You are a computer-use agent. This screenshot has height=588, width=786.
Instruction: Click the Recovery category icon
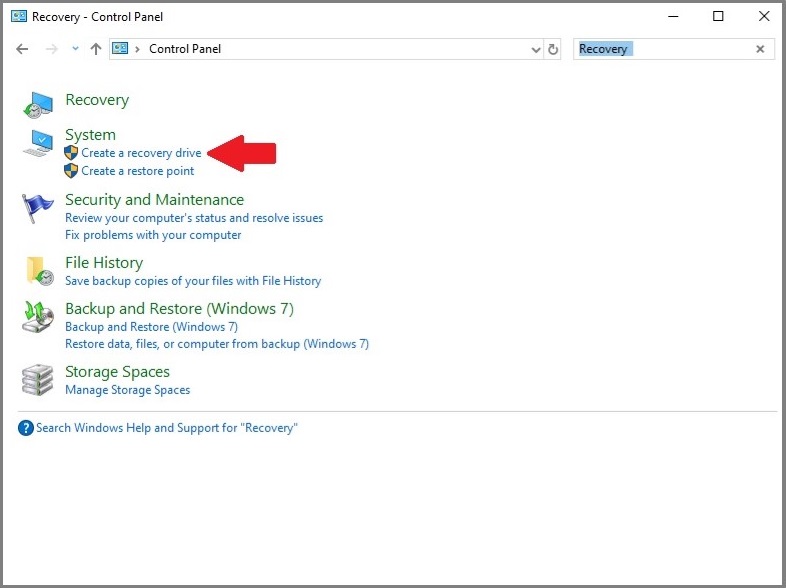pyautogui.click(x=38, y=103)
